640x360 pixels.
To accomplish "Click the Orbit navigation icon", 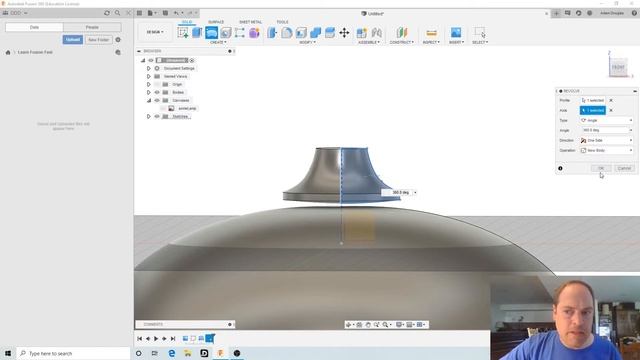I will [x=349, y=324].
